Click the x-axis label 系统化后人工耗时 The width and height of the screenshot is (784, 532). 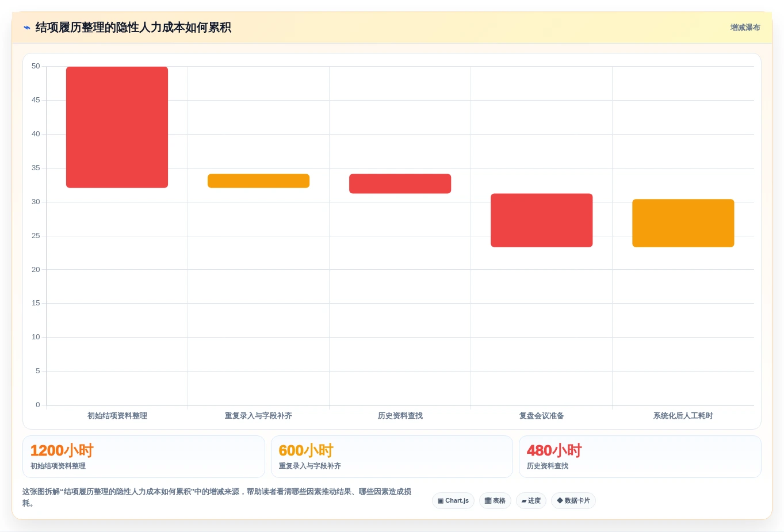coord(683,416)
